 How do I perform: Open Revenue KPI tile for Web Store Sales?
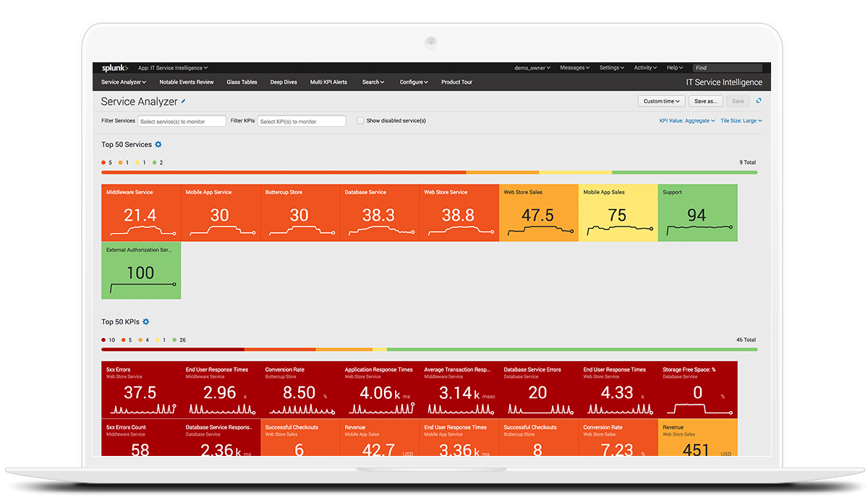(x=698, y=438)
